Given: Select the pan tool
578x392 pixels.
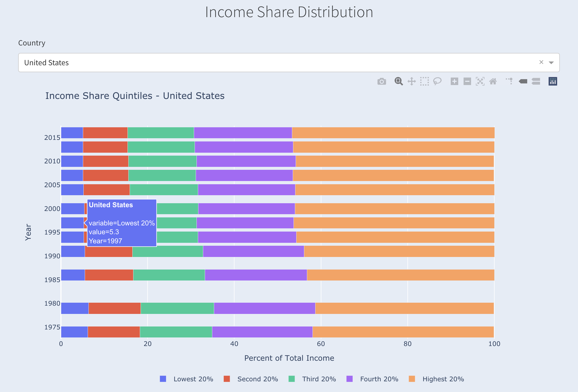Looking at the screenshot, I should click(x=411, y=81).
